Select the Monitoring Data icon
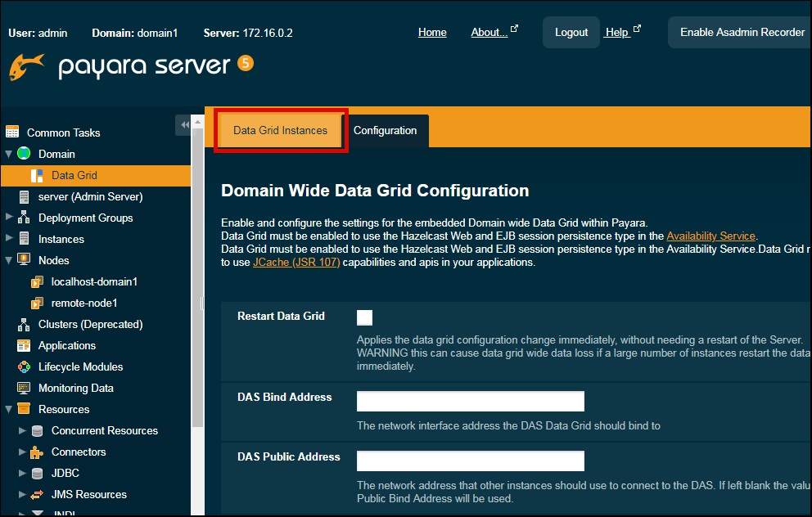The width and height of the screenshot is (812, 517). 25,388
